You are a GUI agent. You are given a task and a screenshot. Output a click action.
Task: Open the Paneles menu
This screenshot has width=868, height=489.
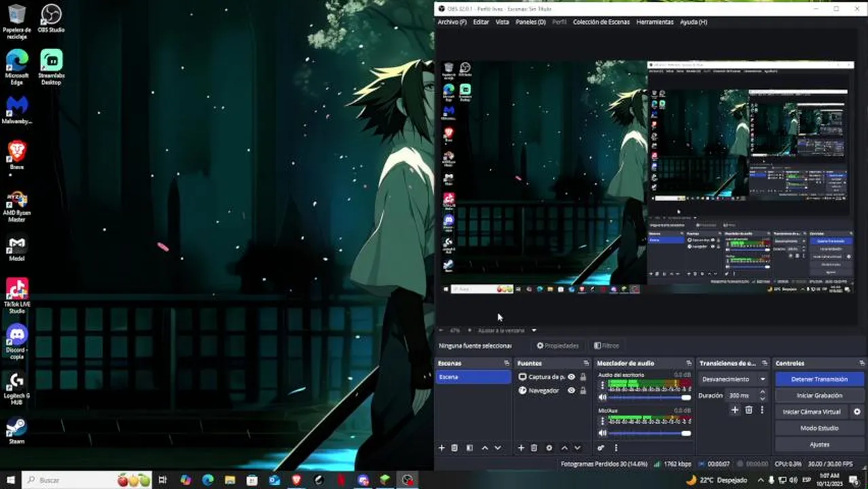pyautogui.click(x=530, y=22)
